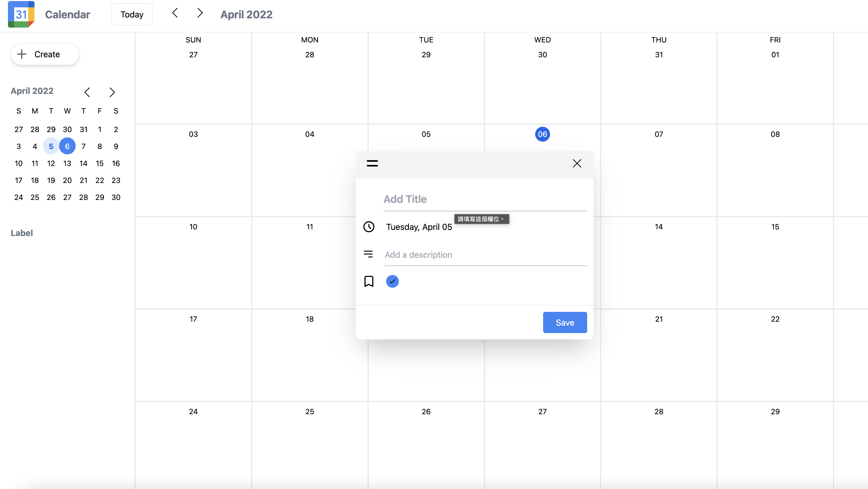Image resolution: width=868 pixels, height=489 pixels.
Task: Click the Create button
Action: tap(45, 54)
